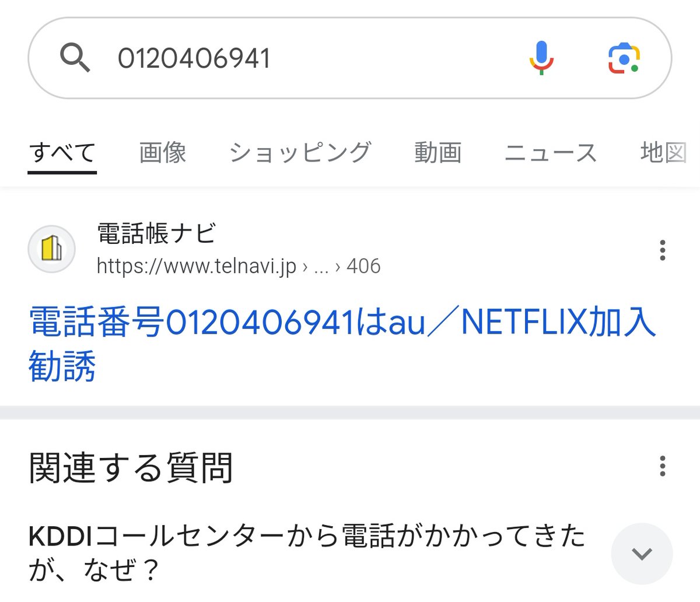Open the three-dot menu next to telnavi.jp result
The image size is (700, 602).
662,250
